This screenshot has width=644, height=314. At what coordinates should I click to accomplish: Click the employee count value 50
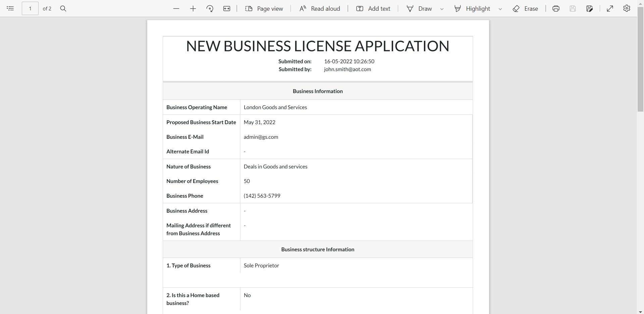[247, 181]
